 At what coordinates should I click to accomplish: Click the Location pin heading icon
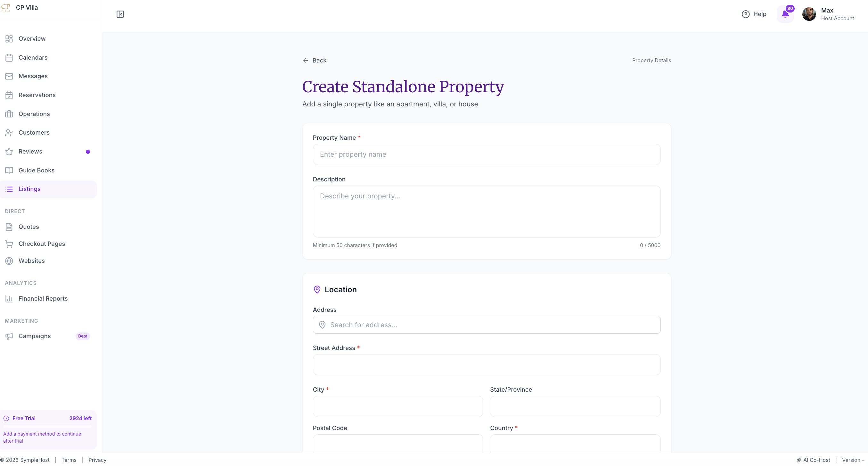(x=317, y=290)
